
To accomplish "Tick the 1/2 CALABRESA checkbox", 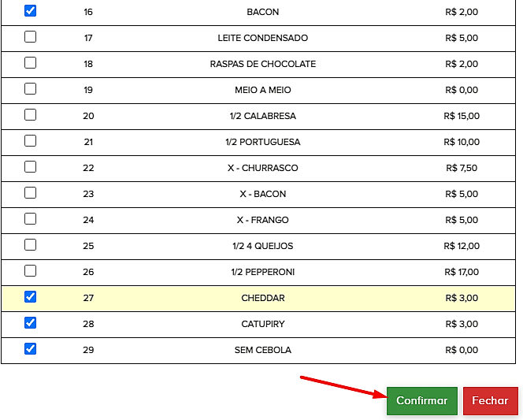I will pyautogui.click(x=30, y=115).
